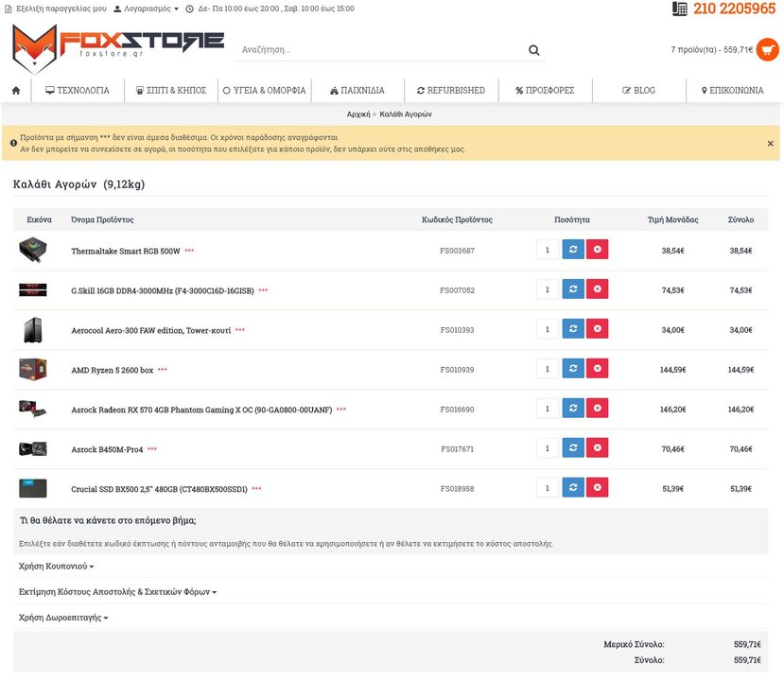The height and width of the screenshot is (681, 784).
Task: Expand Εκτίμηση Κόστους Αποστολής section
Action: 117,592
